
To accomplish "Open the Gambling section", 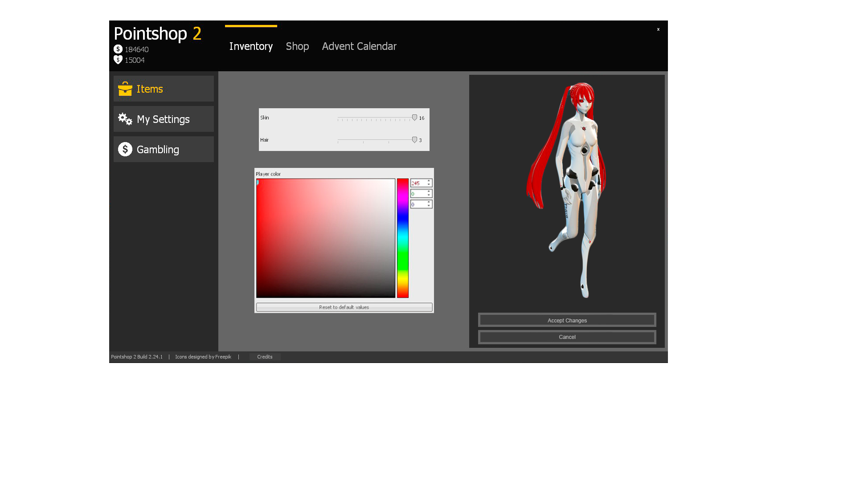I will click(158, 149).
